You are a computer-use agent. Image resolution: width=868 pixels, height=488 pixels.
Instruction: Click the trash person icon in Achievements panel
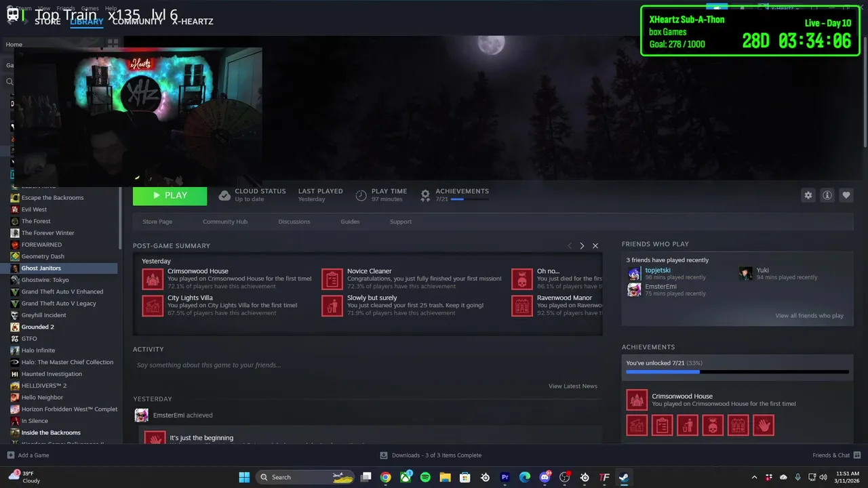click(x=688, y=425)
